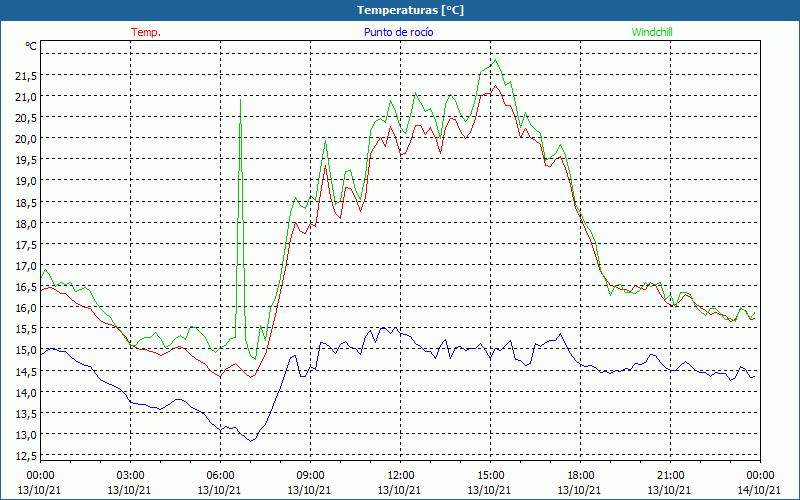Click the 20,5 y-axis value

point(26,118)
